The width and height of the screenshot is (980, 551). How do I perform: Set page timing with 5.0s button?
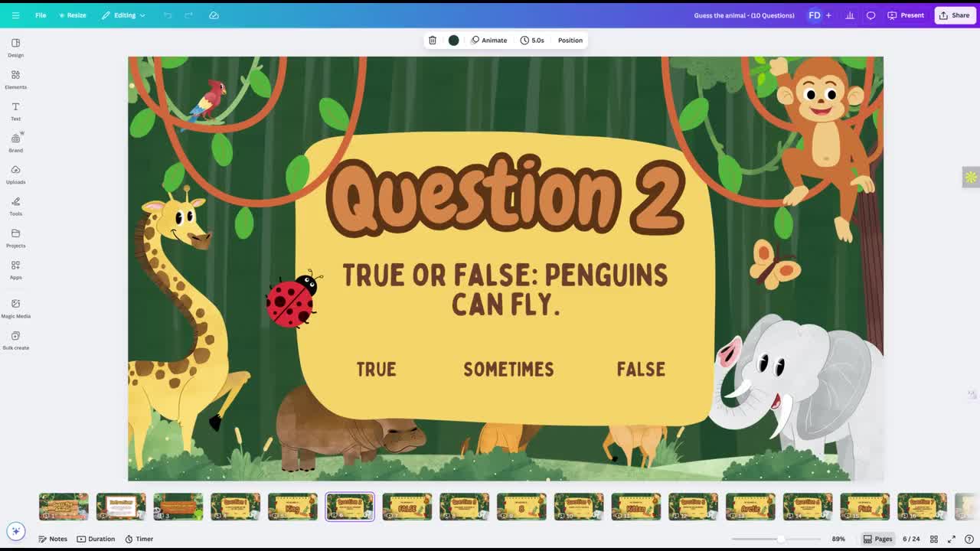tap(532, 41)
